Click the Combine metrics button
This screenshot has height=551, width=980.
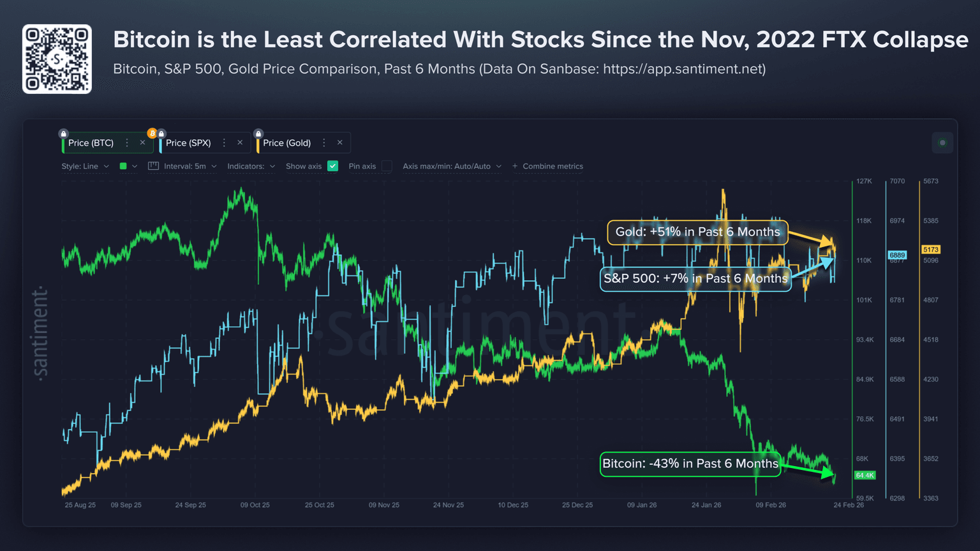[547, 166]
